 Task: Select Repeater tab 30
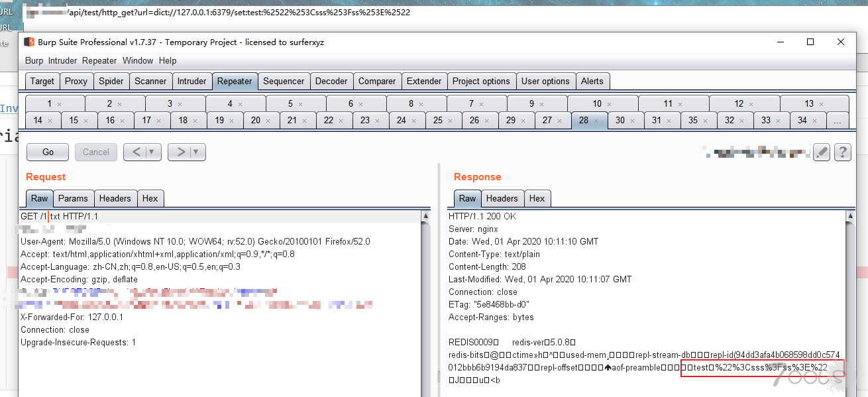(x=625, y=121)
